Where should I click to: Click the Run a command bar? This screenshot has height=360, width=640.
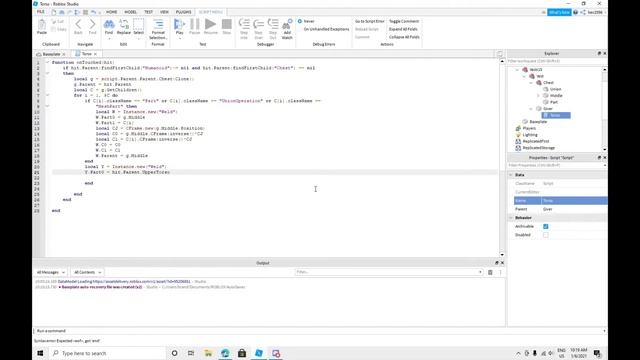coord(319,331)
